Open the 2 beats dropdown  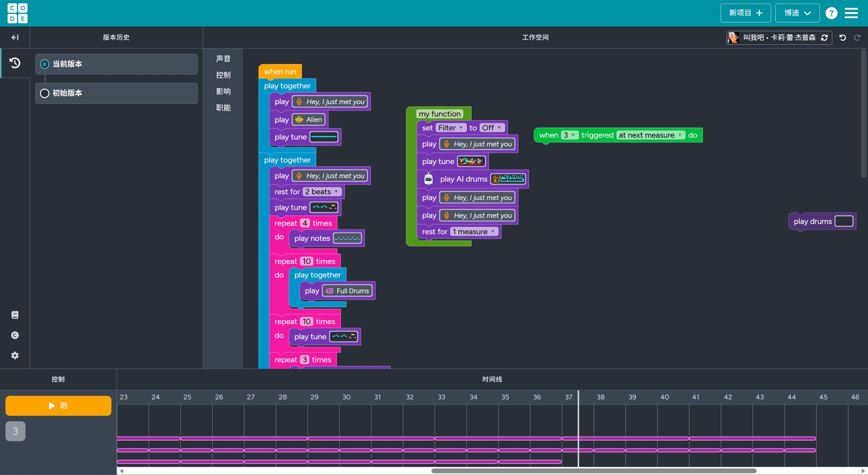(x=321, y=192)
